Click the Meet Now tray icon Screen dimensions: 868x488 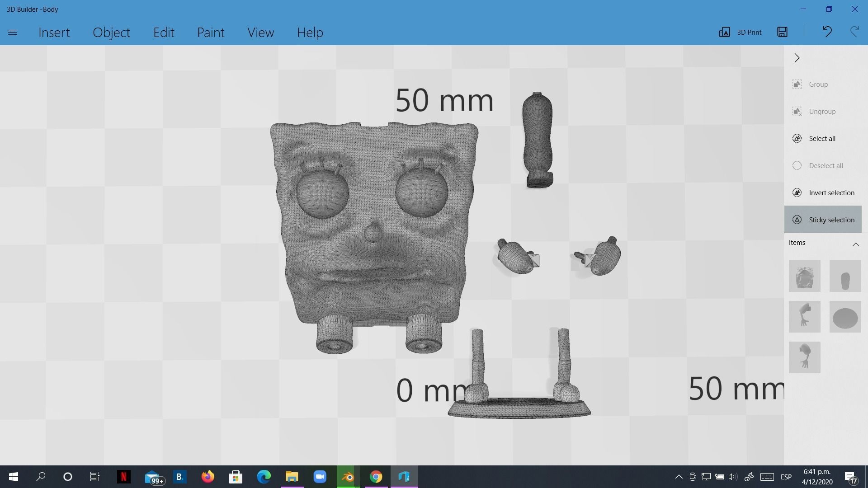[693, 477]
